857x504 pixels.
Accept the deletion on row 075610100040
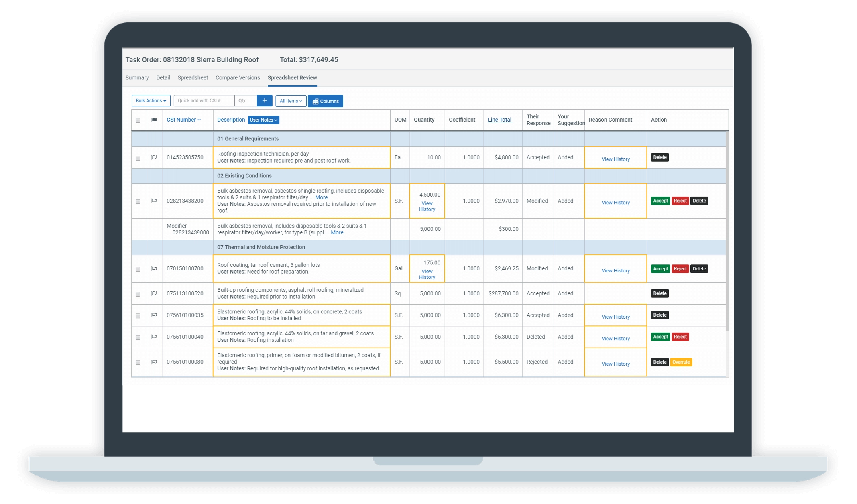[660, 337]
